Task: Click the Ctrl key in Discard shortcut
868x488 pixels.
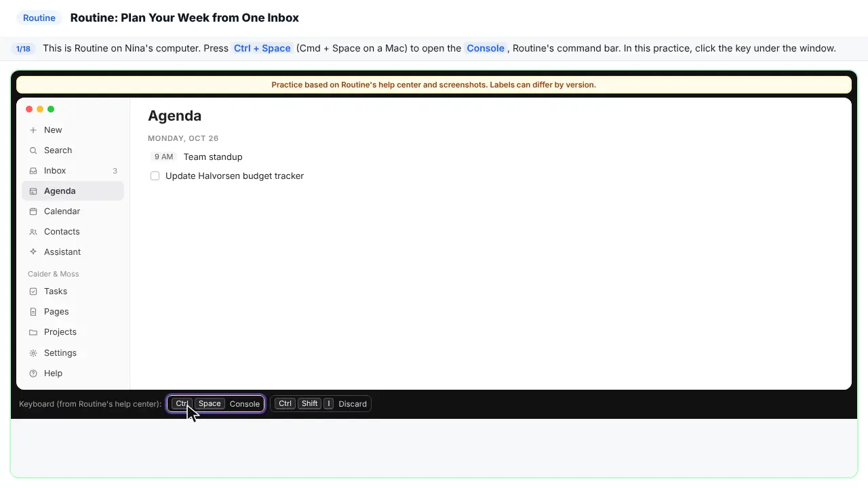Action: 285,404
